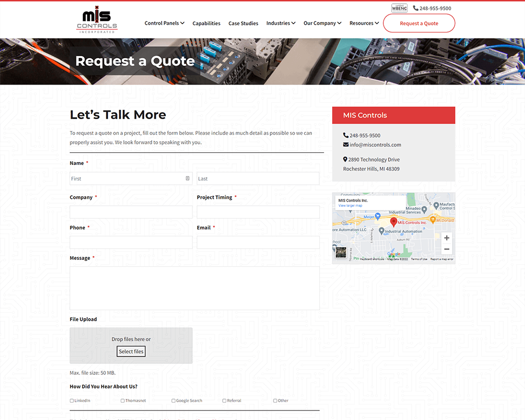Image resolution: width=525 pixels, height=420 pixels.
Task: Click the Request a Quote button
Action: pyautogui.click(x=419, y=23)
